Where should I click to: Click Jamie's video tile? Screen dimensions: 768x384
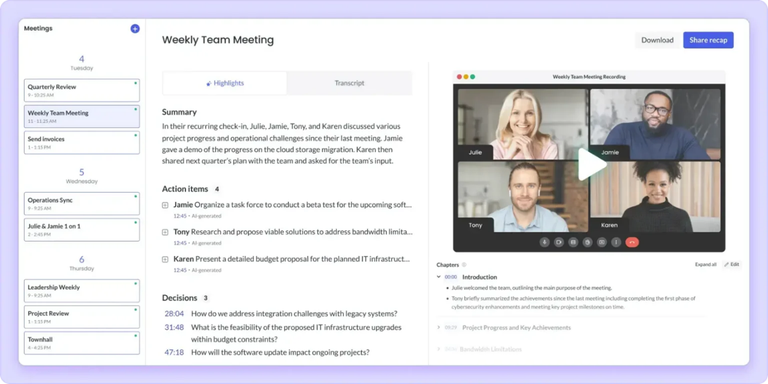click(655, 124)
